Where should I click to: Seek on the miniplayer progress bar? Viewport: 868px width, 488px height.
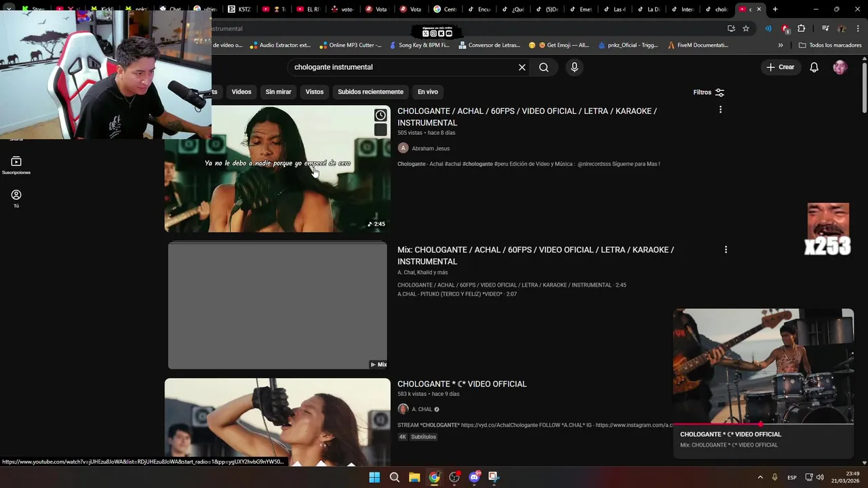point(763,424)
